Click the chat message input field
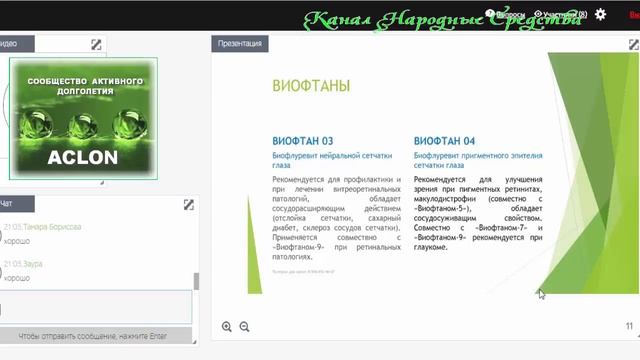Screen dimensions: 640x360 (96, 307)
